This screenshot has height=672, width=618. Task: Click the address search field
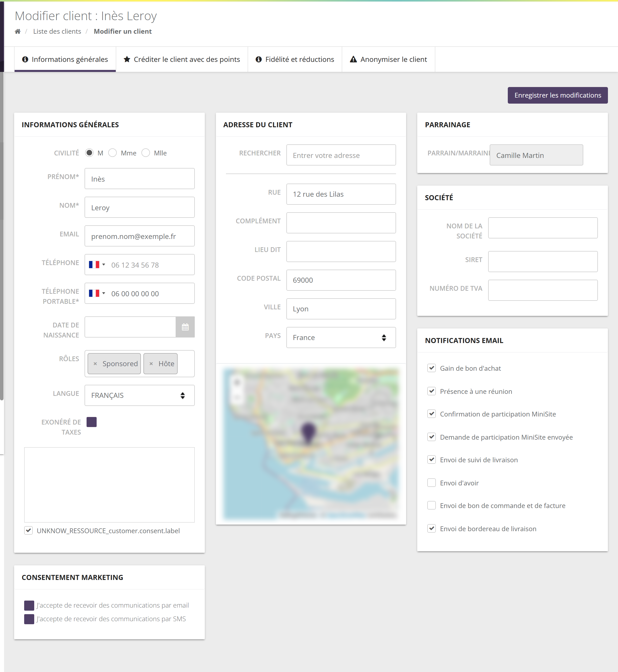pyautogui.click(x=341, y=155)
